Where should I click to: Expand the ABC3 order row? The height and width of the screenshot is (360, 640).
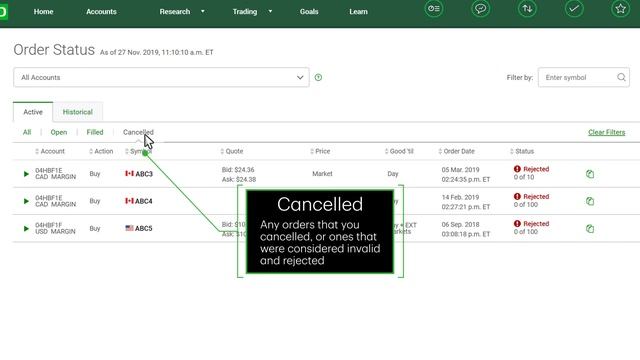pos(26,174)
